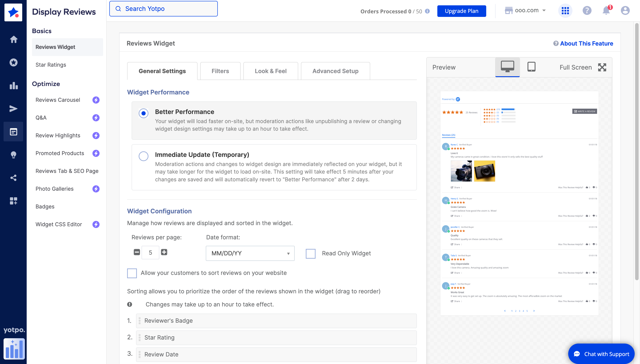
Task: Open Promoted Products menu item
Action: [60, 153]
